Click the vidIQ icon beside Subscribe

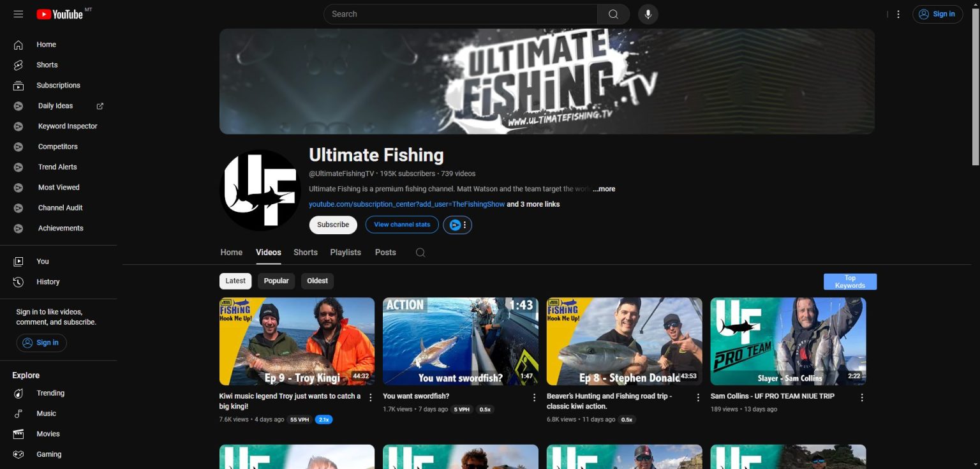click(x=455, y=225)
